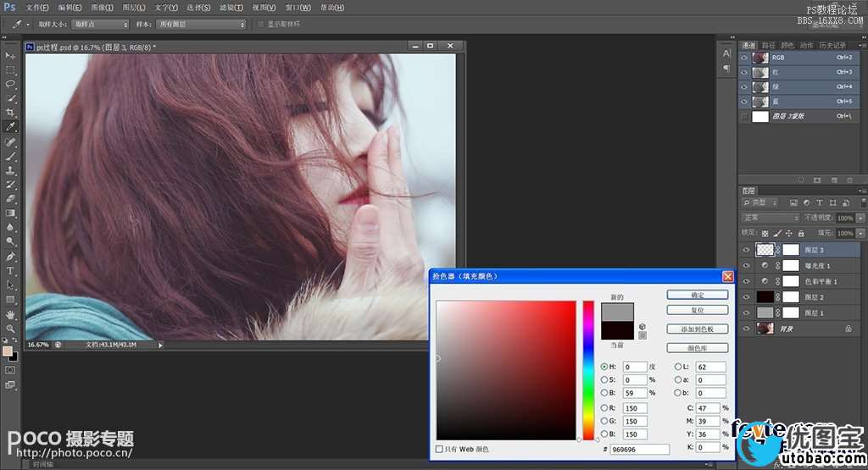The image size is (868, 470).
Task: Open the layer filter type dropdown
Action: click(760, 203)
